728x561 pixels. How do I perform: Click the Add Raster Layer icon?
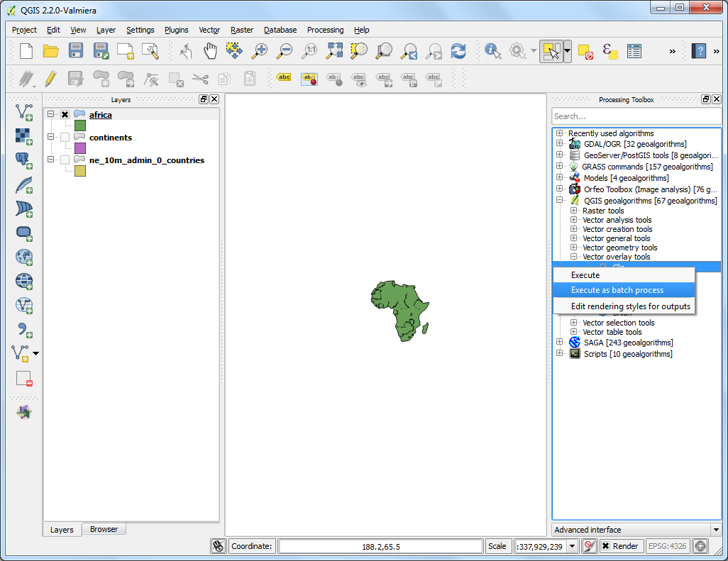click(24, 136)
